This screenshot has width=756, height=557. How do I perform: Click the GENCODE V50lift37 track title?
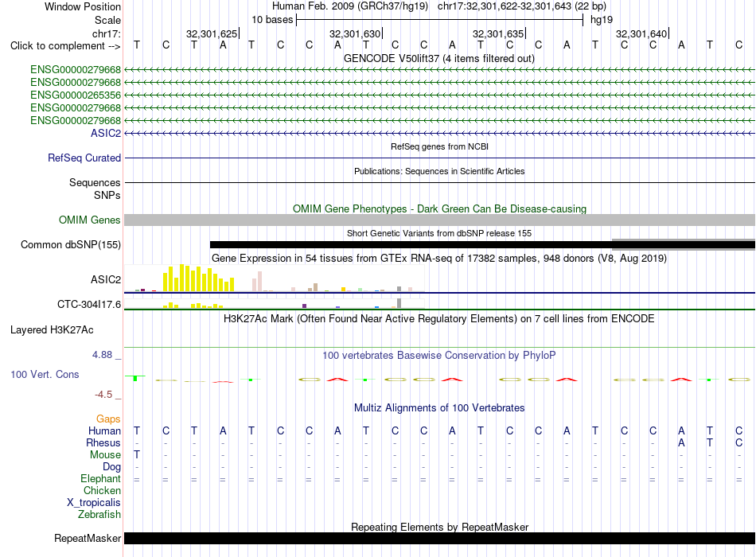coord(438,58)
